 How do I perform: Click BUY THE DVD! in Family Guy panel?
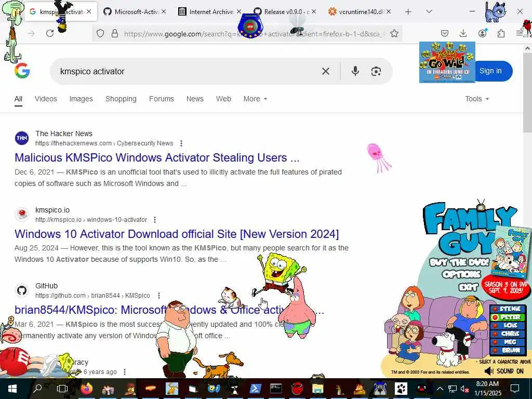(x=459, y=263)
